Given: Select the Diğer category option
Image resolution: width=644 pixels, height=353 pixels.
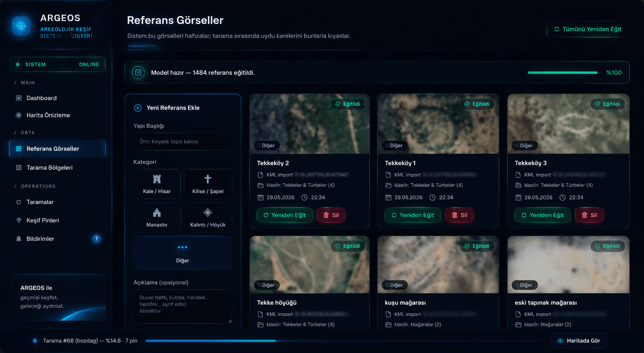Looking at the screenshot, I should click(183, 253).
